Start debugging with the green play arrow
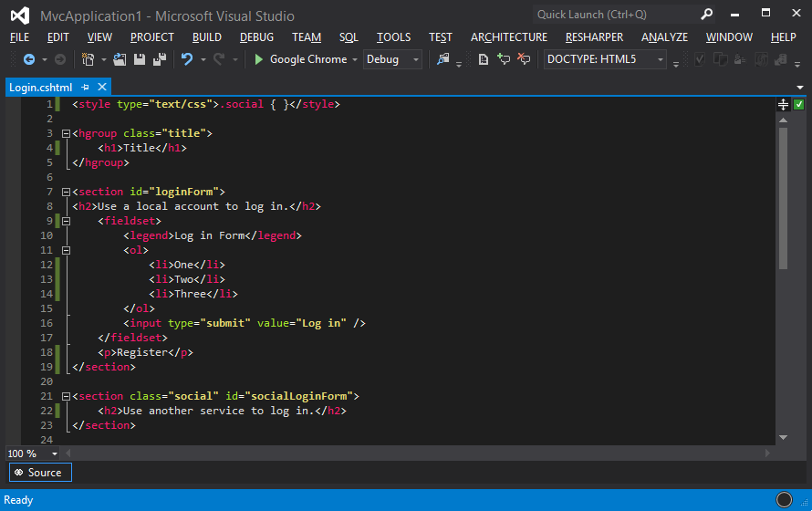This screenshot has width=812, height=511. click(x=259, y=59)
